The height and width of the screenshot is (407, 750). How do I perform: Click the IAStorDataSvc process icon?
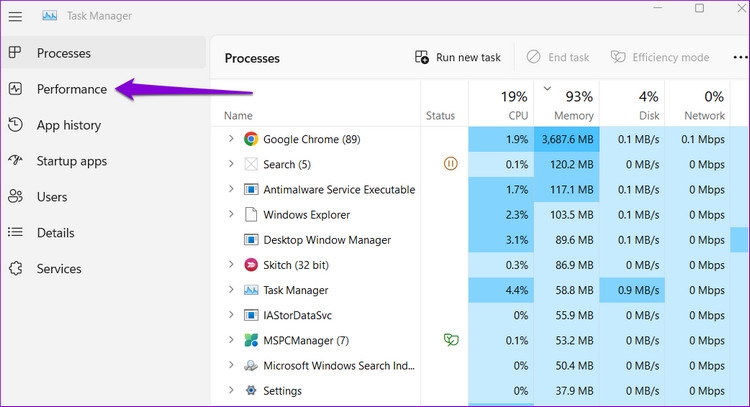click(251, 315)
